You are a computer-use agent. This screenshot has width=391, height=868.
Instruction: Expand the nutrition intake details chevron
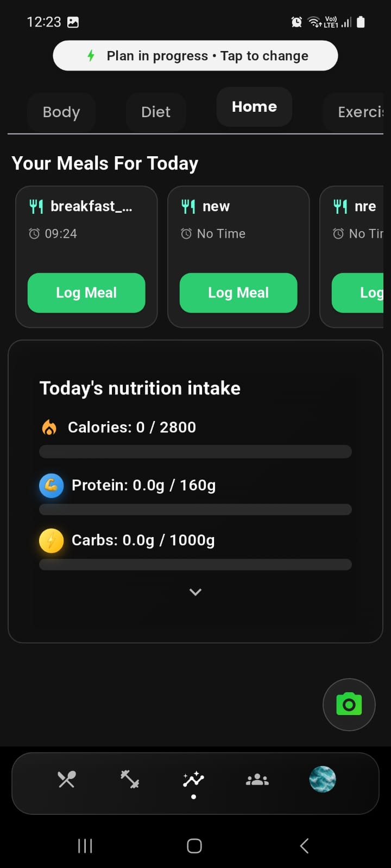point(195,592)
